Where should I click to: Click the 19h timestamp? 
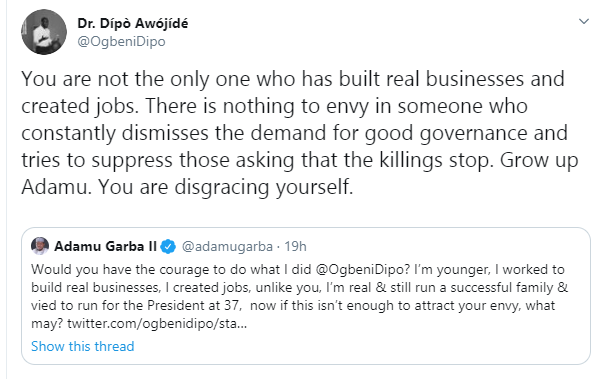point(295,247)
